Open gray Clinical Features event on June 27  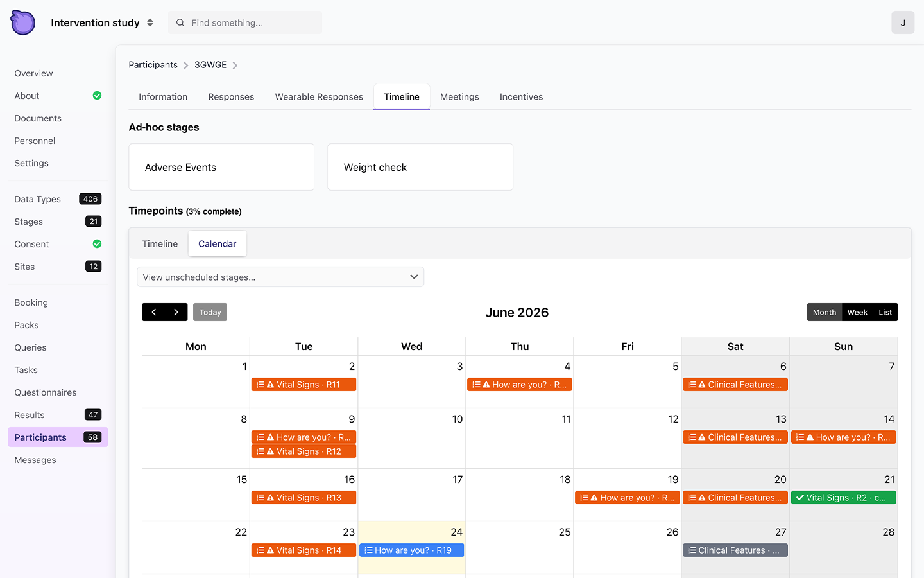[x=735, y=550]
